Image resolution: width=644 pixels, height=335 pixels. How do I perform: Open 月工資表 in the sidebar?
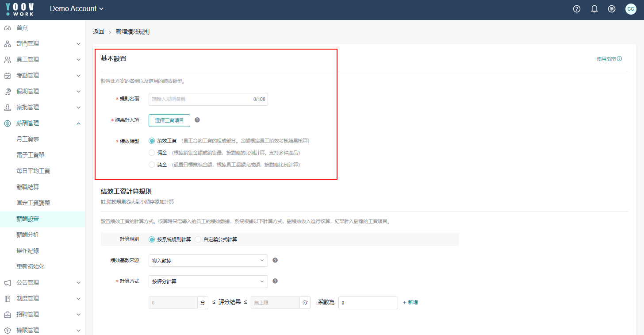click(27, 139)
